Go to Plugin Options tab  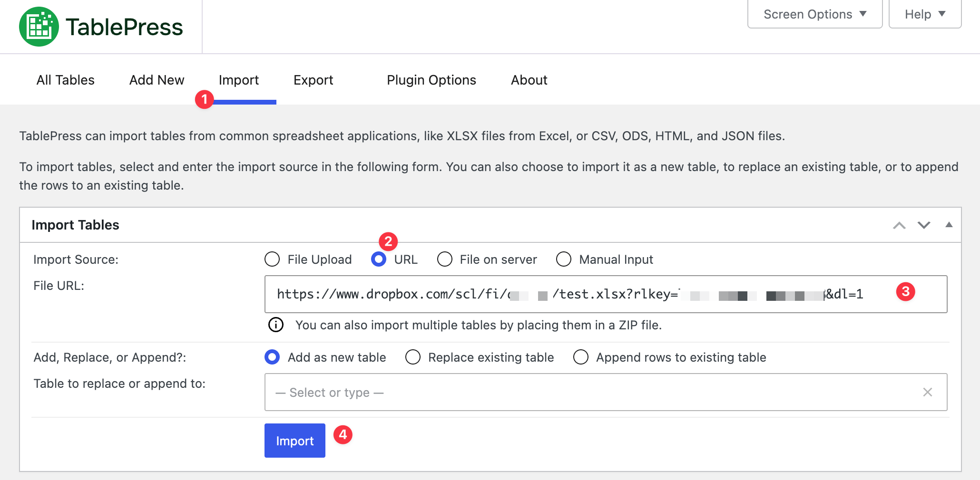[x=431, y=80]
